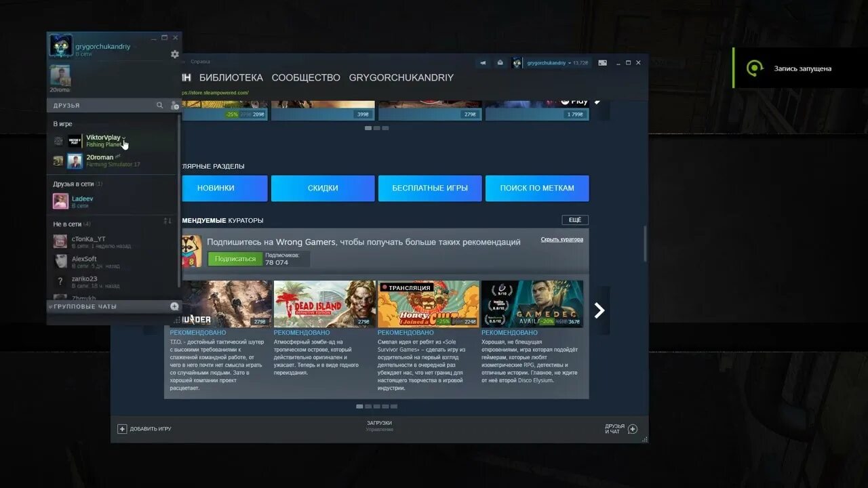The image size is (868, 488).
Task: Click the Ещё button for curators
Action: [575, 220]
